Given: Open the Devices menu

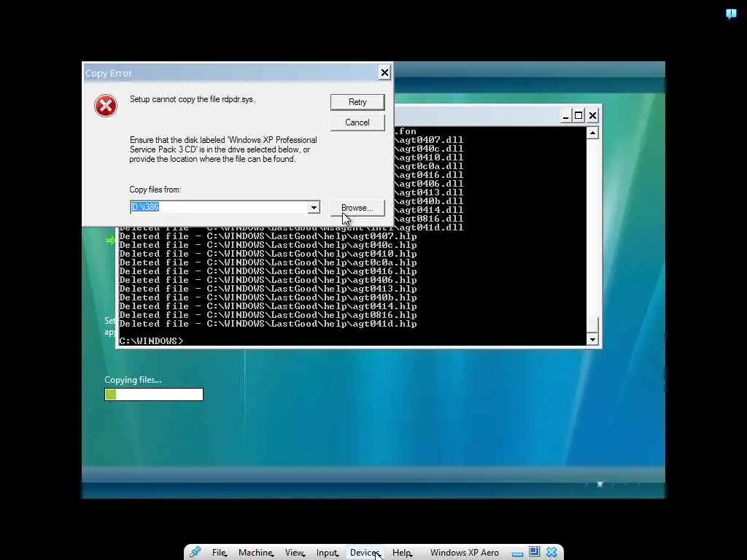Looking at the screenshot, I should tap(365, 553).
